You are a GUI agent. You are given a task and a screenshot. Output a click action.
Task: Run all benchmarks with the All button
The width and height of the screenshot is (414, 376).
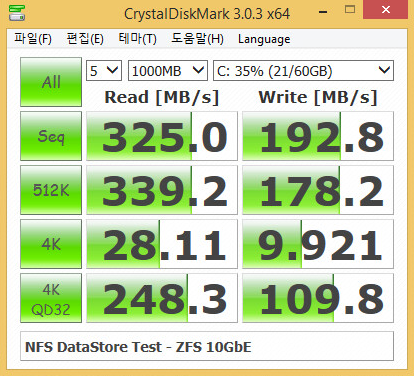tap(51, 82)
